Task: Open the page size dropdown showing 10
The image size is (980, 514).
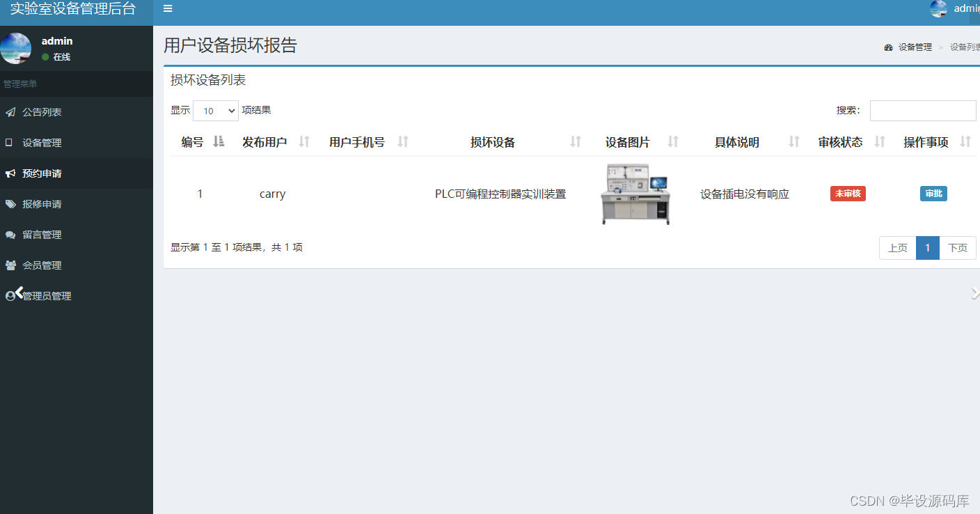Action: click(215, 110)
